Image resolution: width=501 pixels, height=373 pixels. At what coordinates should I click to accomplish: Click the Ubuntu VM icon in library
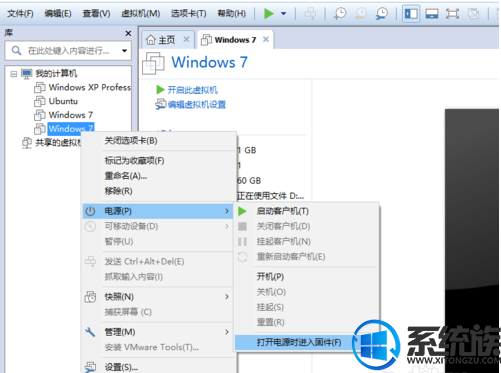tap(40, 101)
